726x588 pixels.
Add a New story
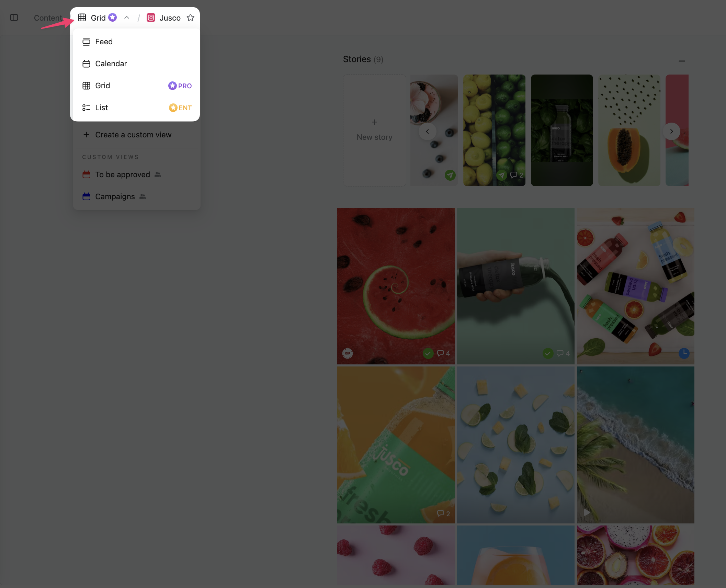click(374, 131)
